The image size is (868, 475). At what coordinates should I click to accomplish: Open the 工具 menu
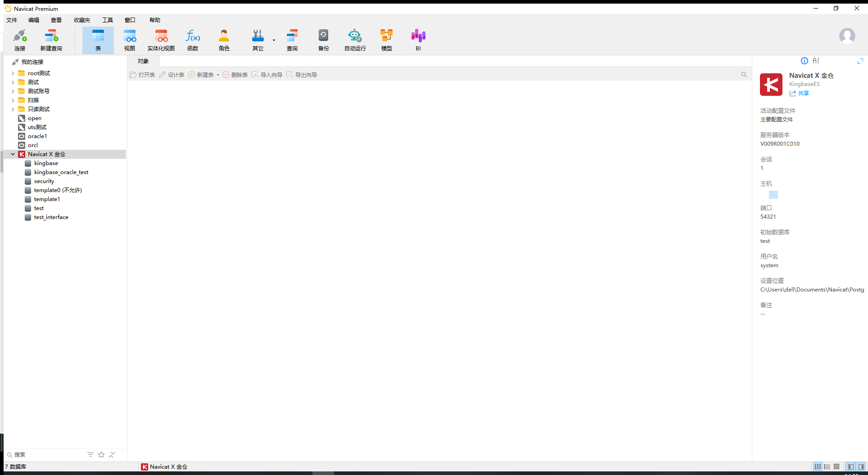tap(108, 20)
